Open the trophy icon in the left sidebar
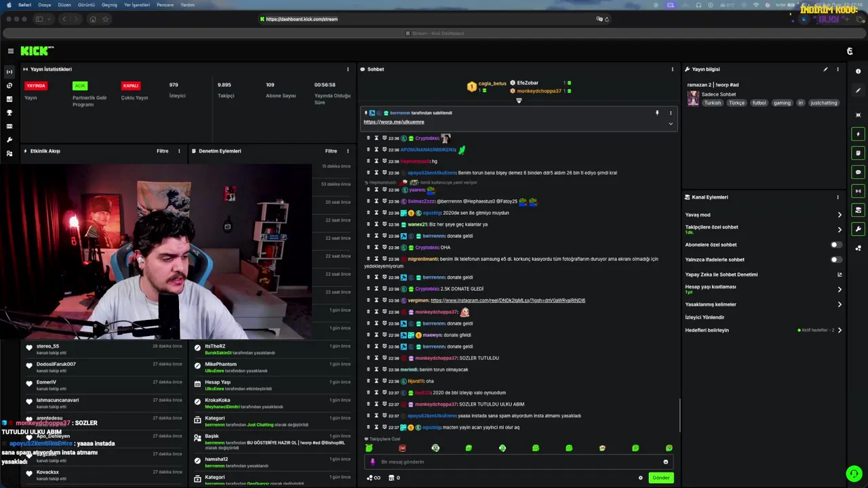Viewport: 868px width, 488px height. point(9,113)
